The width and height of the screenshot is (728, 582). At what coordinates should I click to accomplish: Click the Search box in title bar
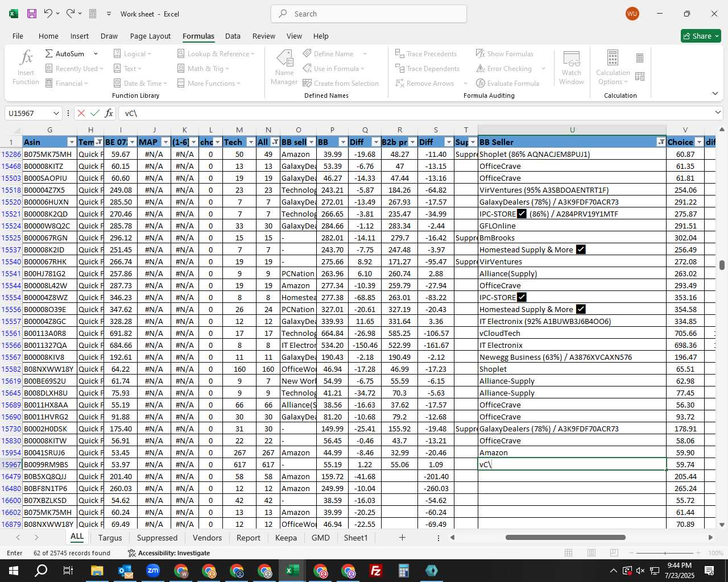369,14
